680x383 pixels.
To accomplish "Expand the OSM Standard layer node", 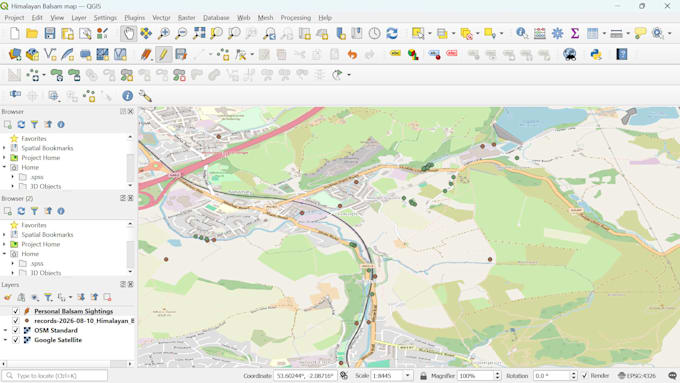I will tap(5, 331).
